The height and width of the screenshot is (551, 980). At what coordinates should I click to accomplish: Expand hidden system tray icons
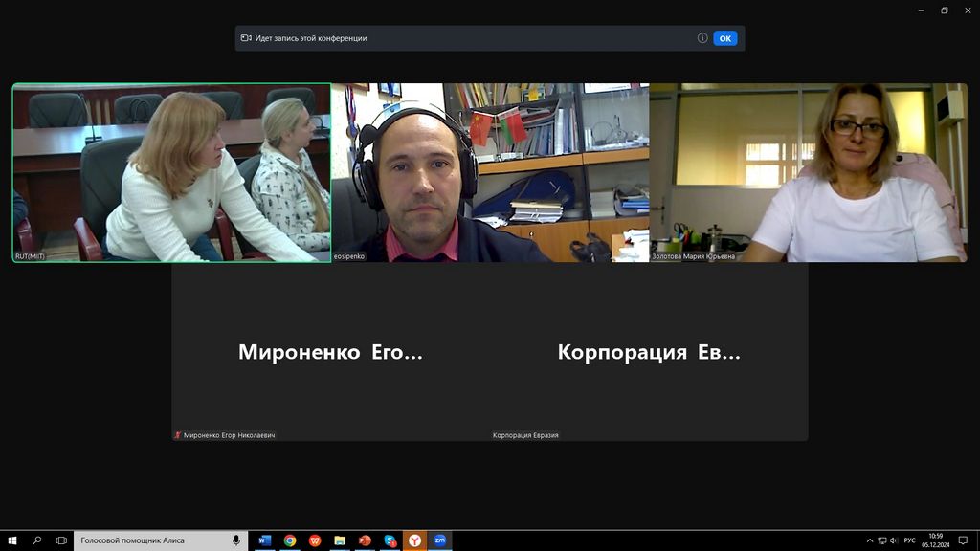870,540
